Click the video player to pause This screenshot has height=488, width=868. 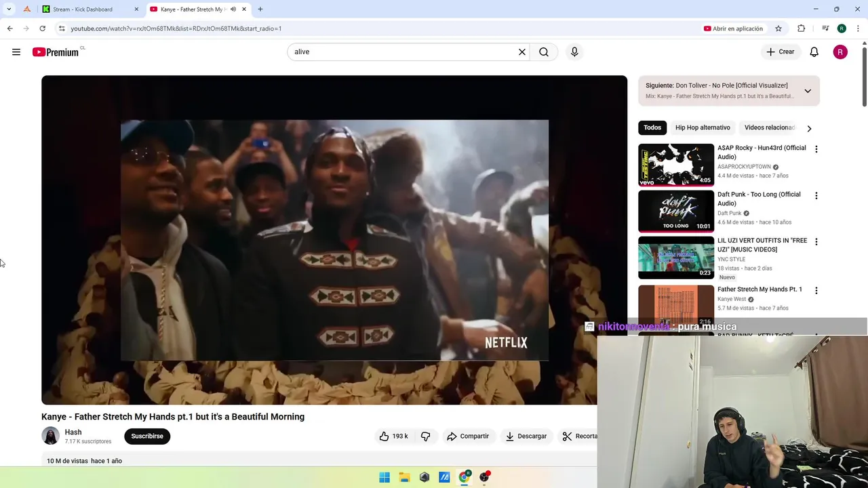334,240
